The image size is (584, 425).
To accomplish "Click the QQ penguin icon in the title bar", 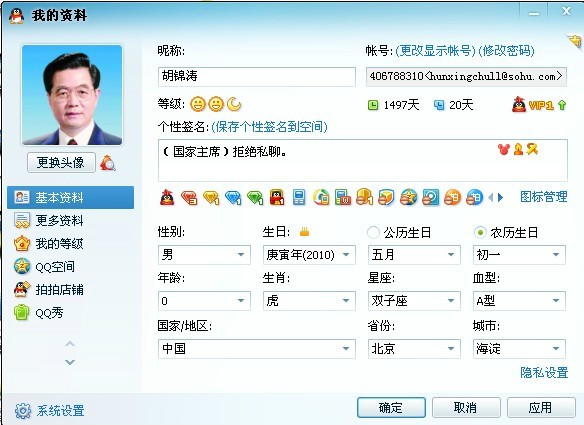I will coord(16,16).
